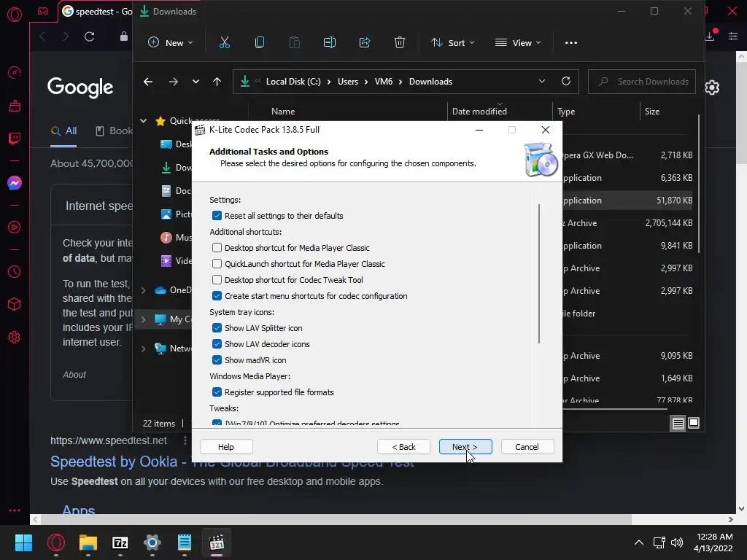
Task: Enable QuickLaunch shortcut for Media Player Classic
Action: pos(217,264)
